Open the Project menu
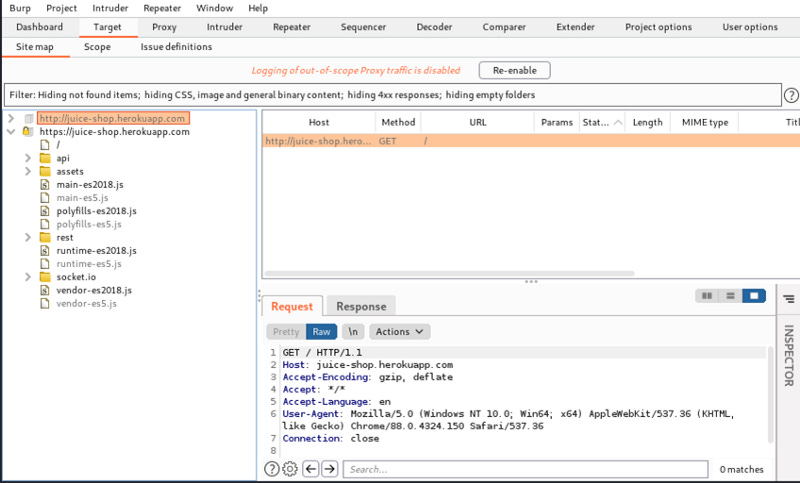 coord(61,8)
